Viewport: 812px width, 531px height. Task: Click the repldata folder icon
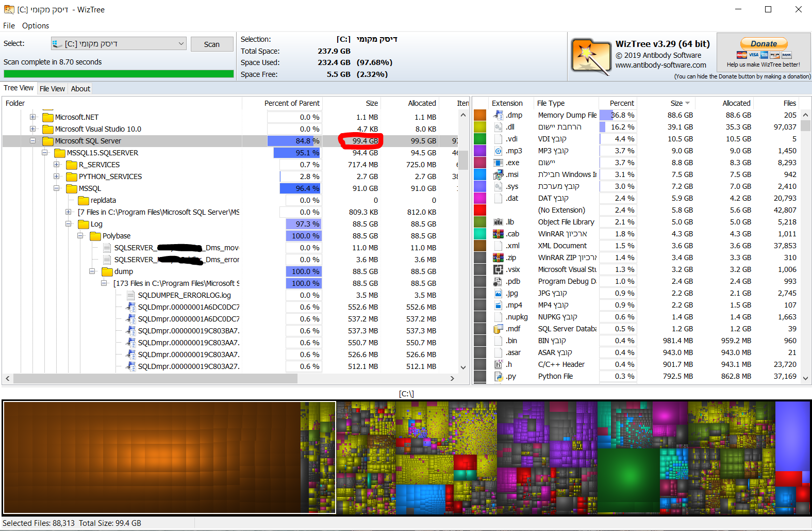point(84,200)
